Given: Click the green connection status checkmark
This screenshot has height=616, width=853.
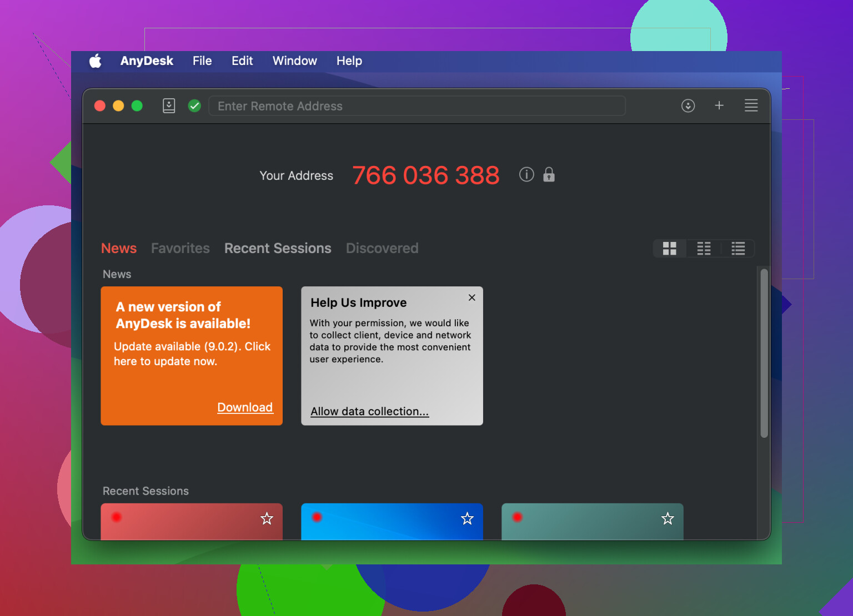Looking at the screenshot, I should click(x=194, y=105).
